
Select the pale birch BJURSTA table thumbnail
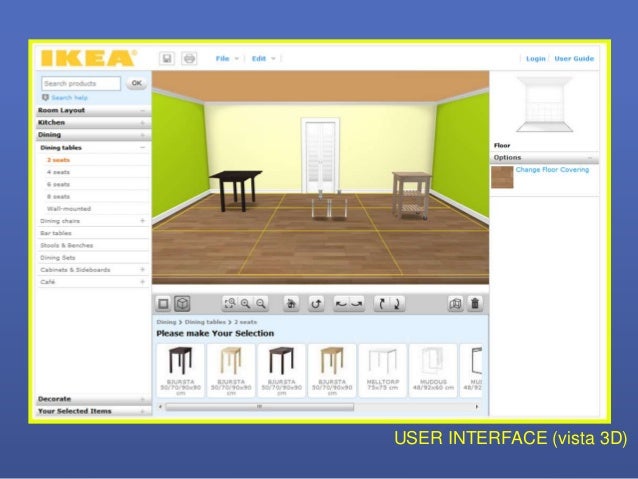[231, 370]
